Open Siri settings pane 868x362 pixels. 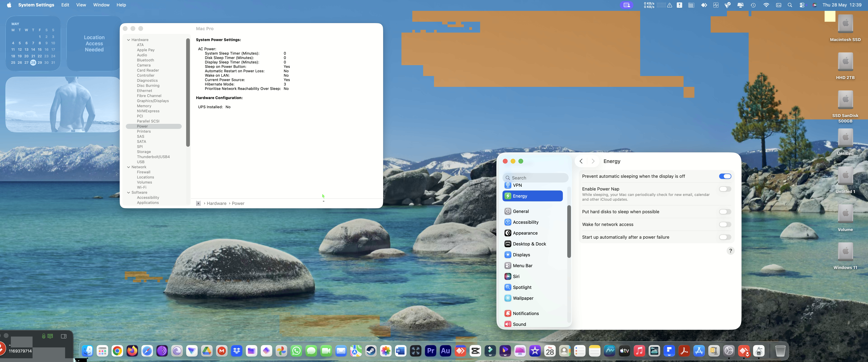coord(532,276)
